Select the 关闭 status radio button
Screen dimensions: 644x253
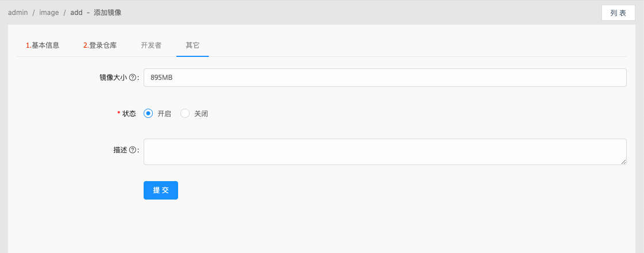coord(185,113)
